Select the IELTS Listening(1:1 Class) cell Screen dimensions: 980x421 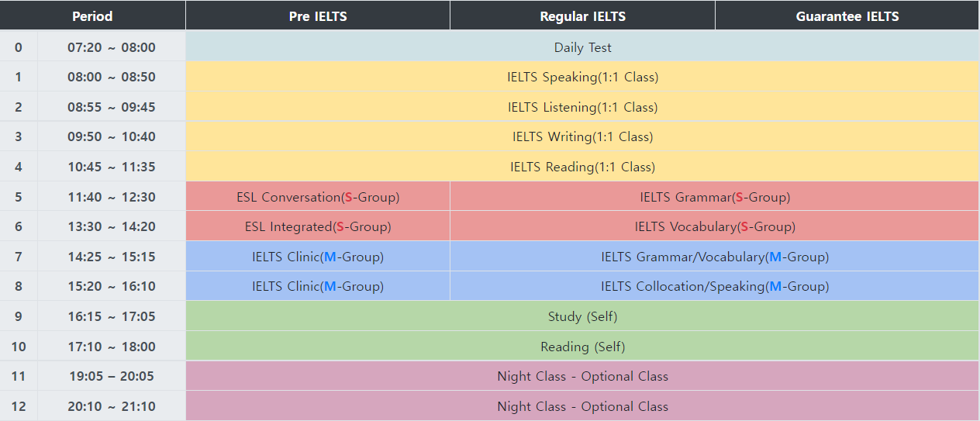click(x=582, y=107)
